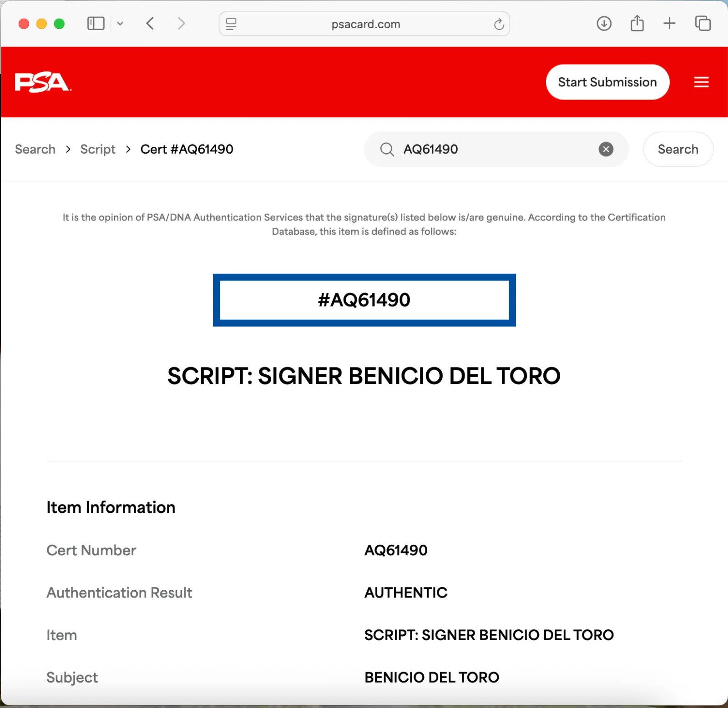
Task: Click the Cert #AQ61490 breadcrumb text
Action: 187,149
